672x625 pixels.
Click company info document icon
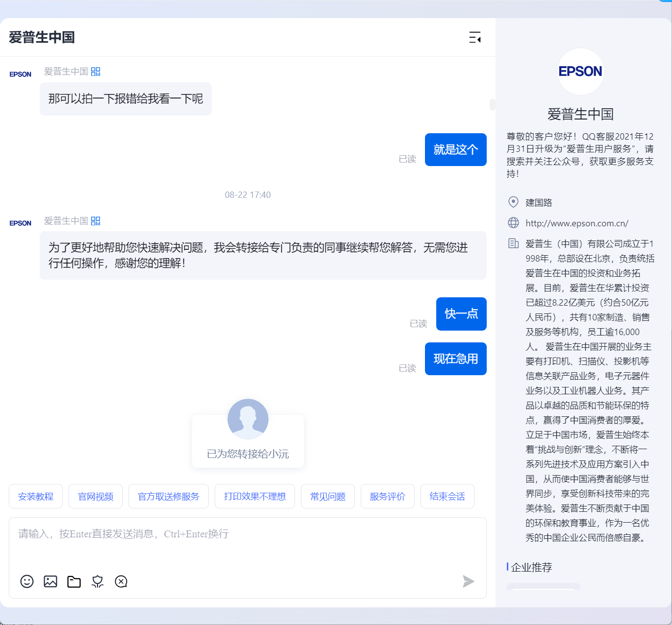click(513, 243)
